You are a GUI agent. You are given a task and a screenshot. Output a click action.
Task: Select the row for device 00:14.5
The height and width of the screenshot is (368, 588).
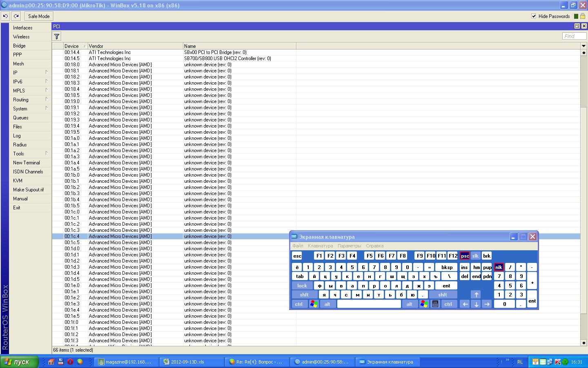pos(316,58)
